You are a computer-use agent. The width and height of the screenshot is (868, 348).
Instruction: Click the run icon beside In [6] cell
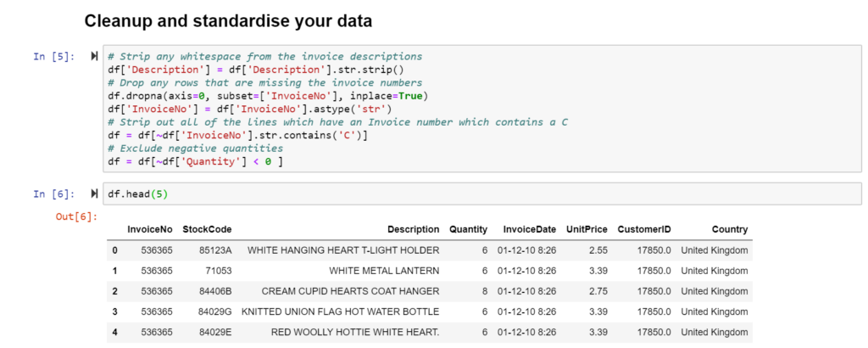pos(94,194)
